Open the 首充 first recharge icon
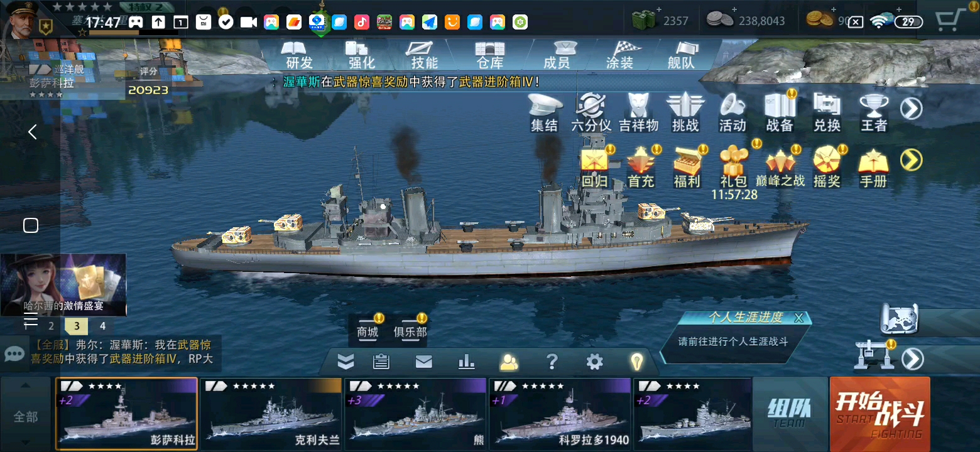This screenshot has height=452, width=980. pyautogui.click(x=641, y=168)
